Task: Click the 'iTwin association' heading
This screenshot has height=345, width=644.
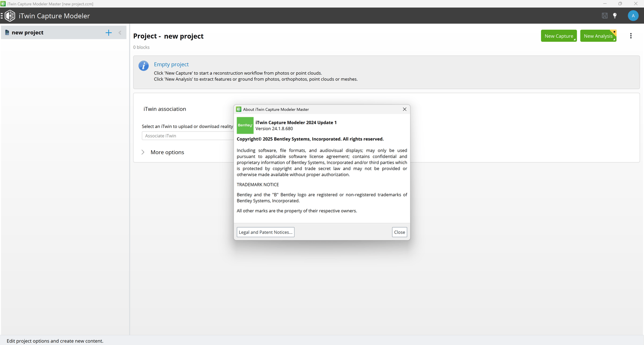Action: (x=165, y=109)
